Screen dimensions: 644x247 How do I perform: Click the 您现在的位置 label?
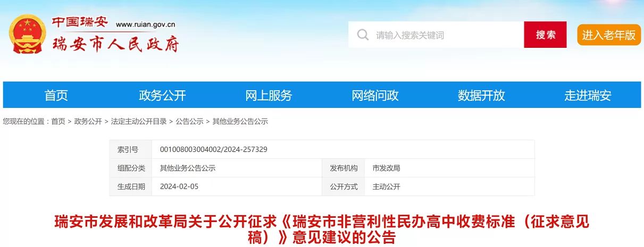(24, 122)
